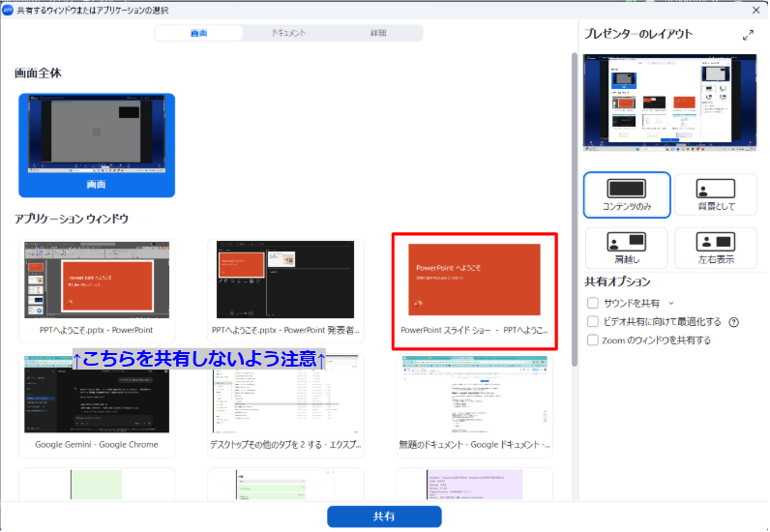
Task: Open the 詳細 tab
Action: click(x=378, y=33)
